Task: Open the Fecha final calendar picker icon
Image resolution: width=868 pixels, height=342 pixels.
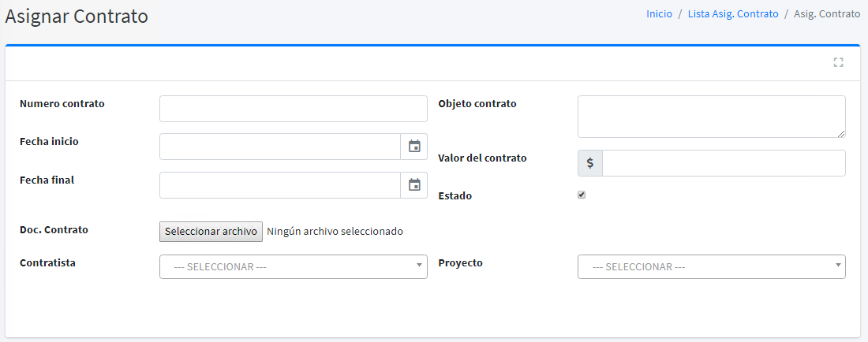Action: click(414, 185)
